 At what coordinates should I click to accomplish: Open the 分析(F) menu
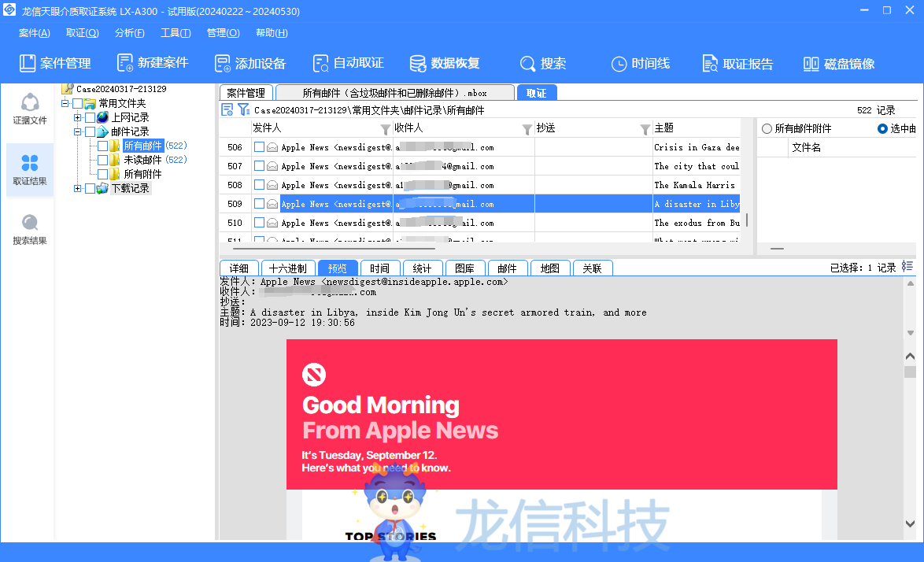tap(130, 33)
